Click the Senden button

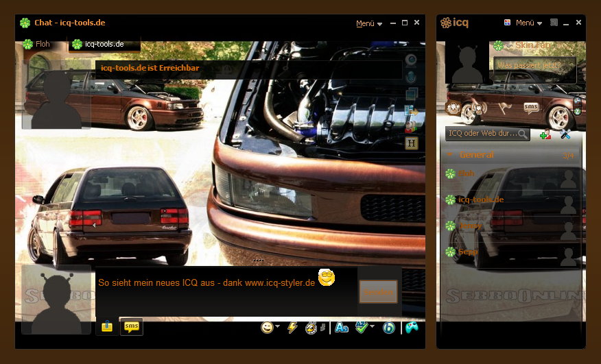click(378, 292)
